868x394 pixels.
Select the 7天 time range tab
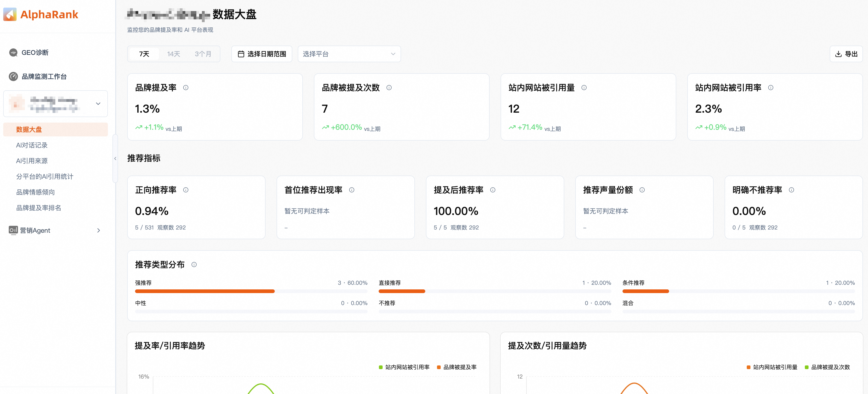[144, 54]
